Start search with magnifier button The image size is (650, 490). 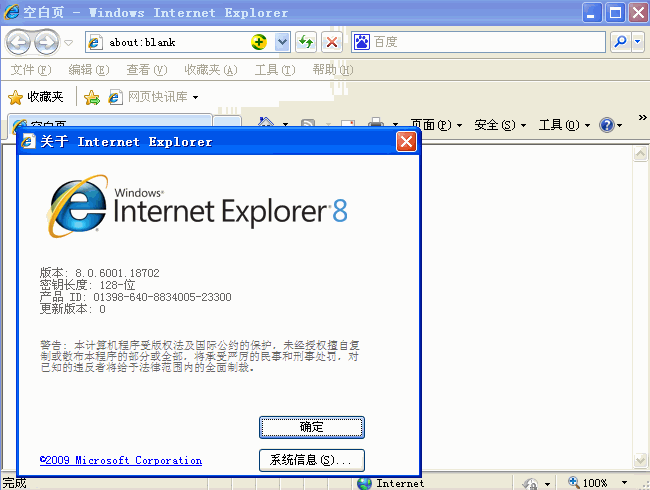coord(621,42)
